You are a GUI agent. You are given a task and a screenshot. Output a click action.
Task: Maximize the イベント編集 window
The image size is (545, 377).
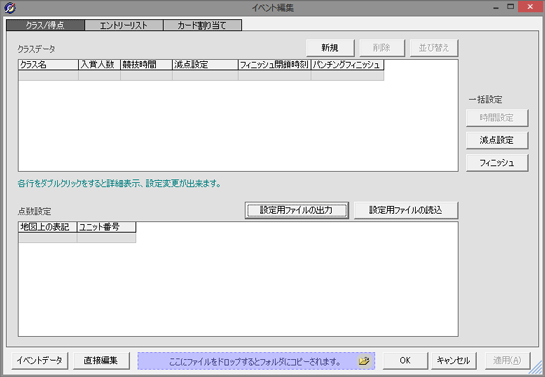[x=510, y=7]
